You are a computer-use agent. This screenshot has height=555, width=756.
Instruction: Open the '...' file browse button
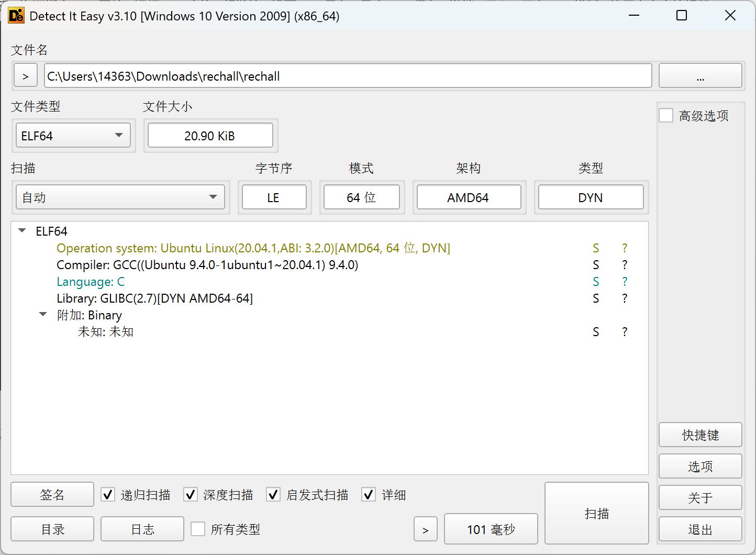click(700, 76)
